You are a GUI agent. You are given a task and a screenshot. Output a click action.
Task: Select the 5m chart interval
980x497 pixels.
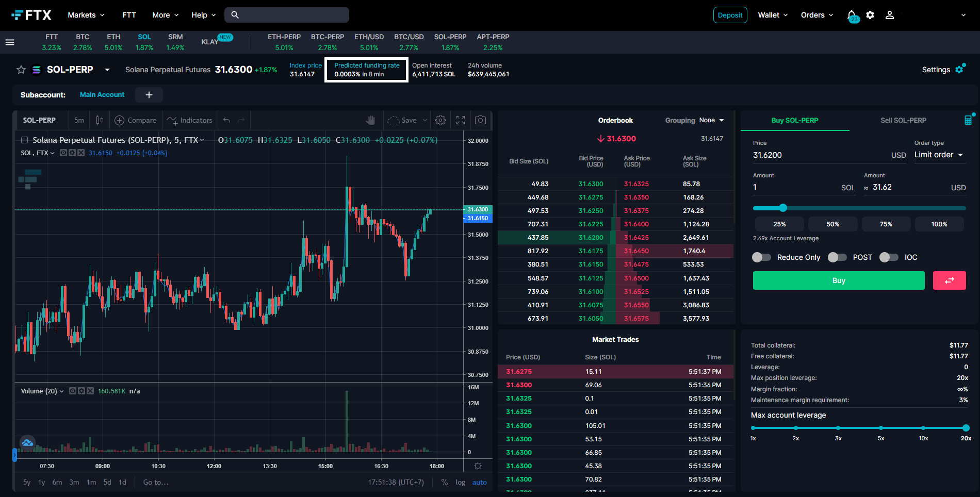click(79, 120)
